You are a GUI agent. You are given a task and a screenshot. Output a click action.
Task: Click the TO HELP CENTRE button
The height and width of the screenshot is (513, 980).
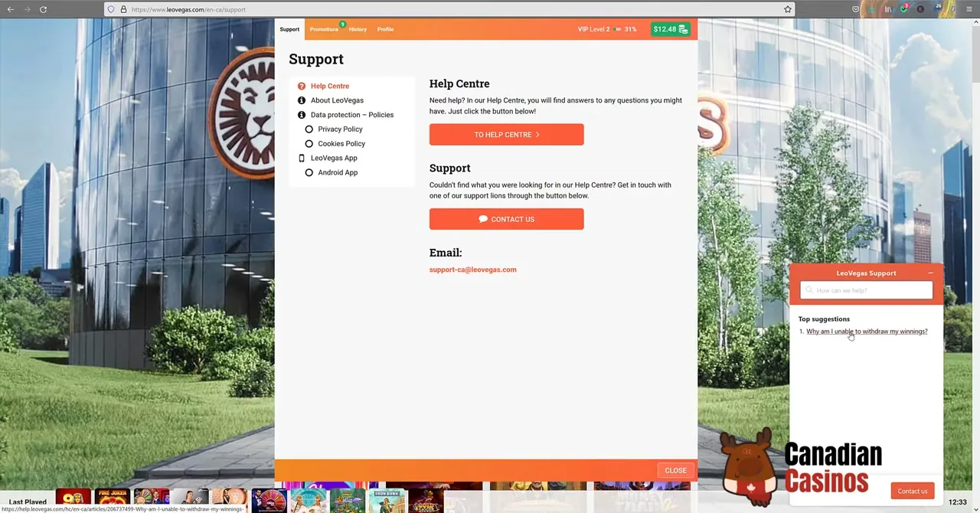[506, 135]
